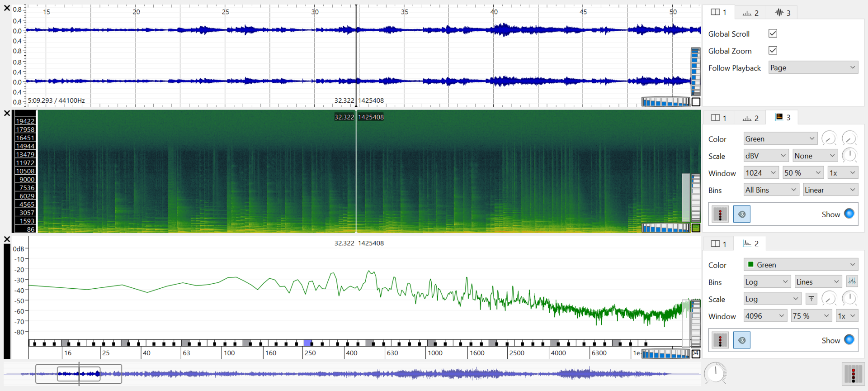
Task: Open waveform pane tab 1
Action: click(718, 12)
